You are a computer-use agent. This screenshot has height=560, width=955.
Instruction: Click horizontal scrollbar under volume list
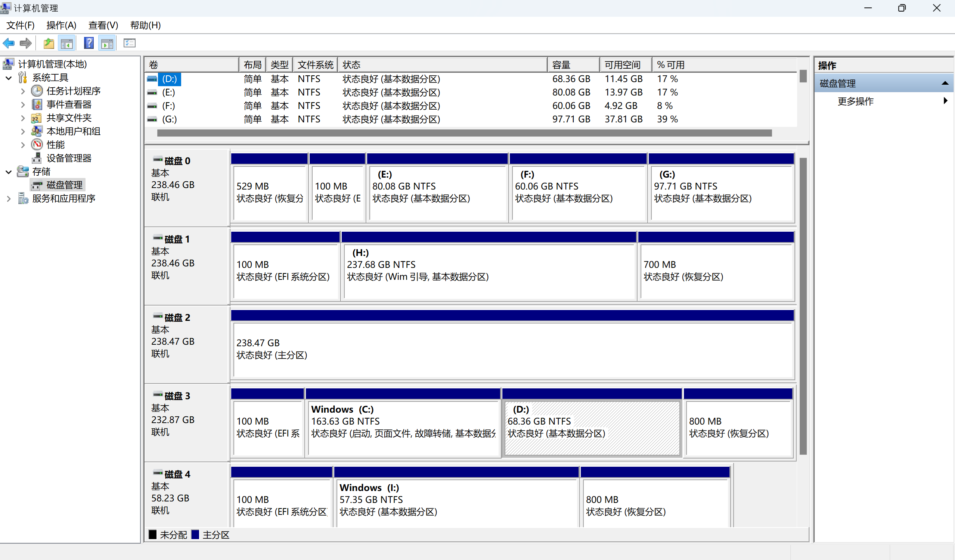pyautogui.click(x=464, y=133)
